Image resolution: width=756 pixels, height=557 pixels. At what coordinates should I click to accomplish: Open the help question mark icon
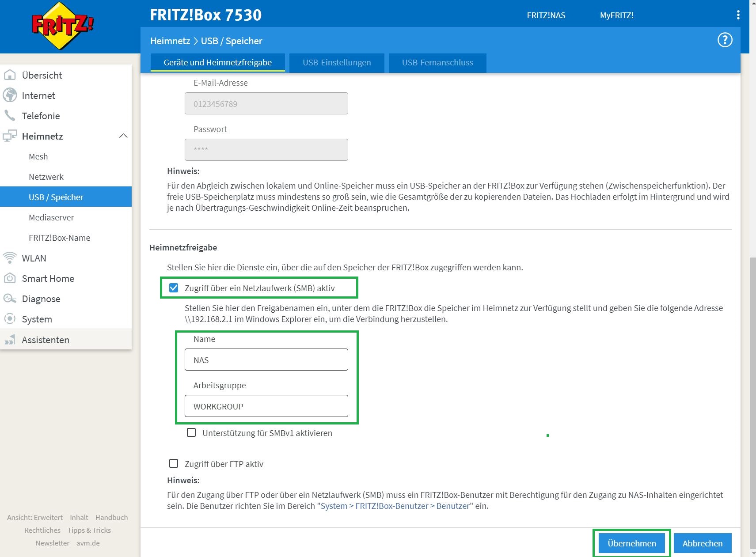725,40
